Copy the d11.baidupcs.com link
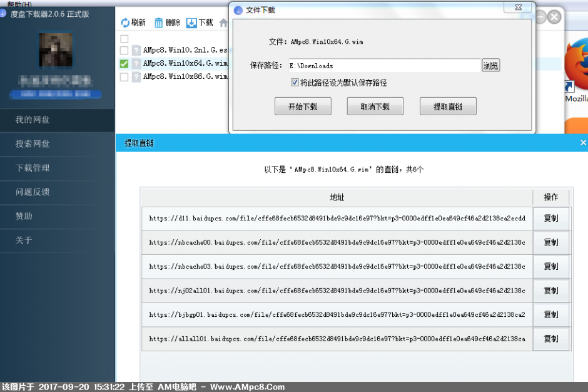 tap(551, 218)
